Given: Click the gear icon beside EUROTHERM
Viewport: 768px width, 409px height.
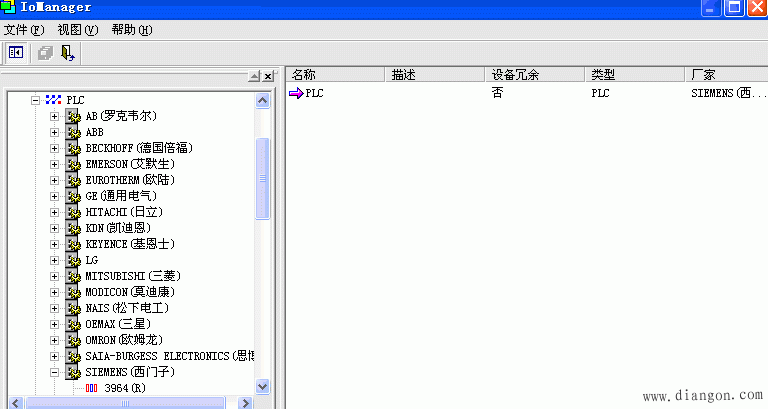Looking at the screenshot, I should coord(73,180).
